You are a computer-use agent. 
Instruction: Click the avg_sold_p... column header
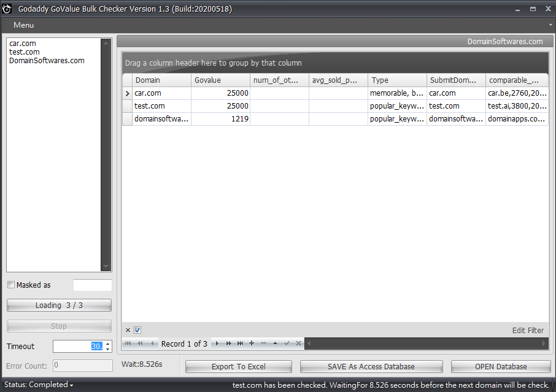click(338, 80)
